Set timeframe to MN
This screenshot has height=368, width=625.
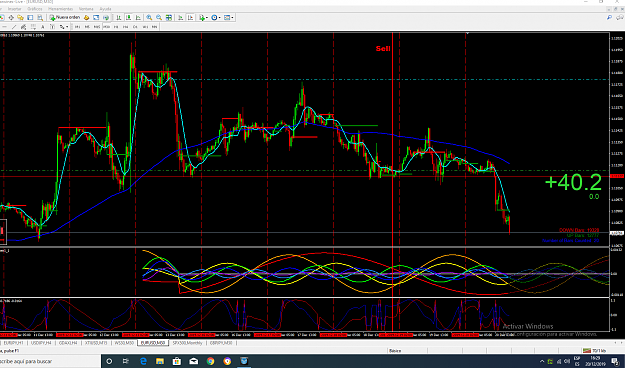154,27
